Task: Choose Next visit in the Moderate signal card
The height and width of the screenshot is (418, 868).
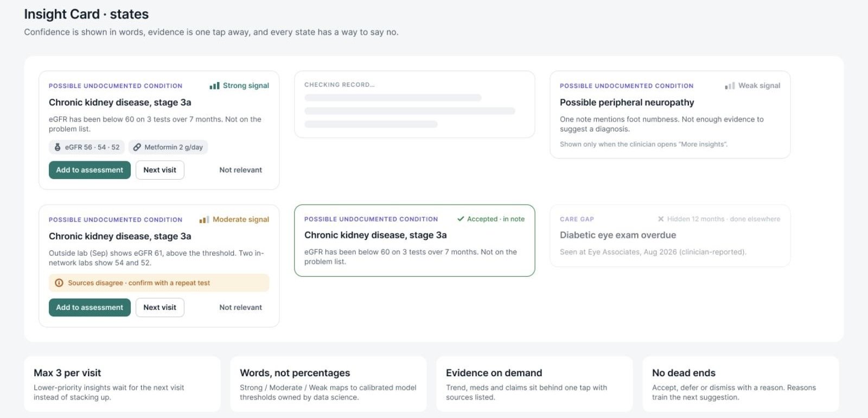Action: point(160,307)
